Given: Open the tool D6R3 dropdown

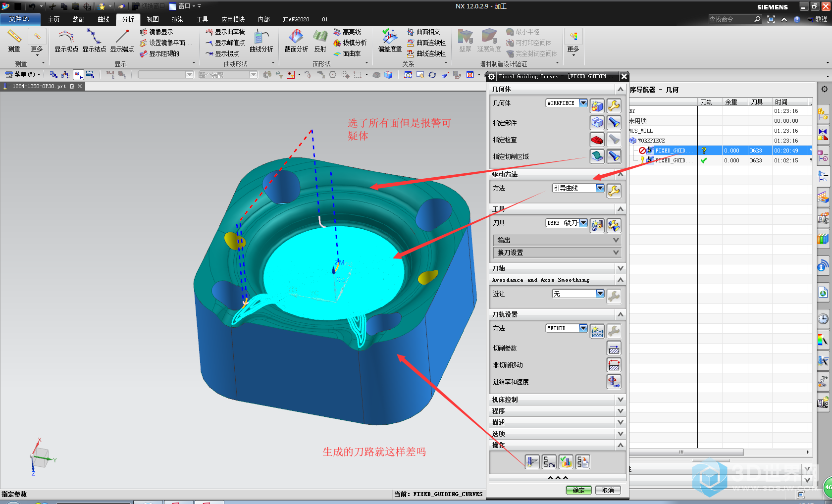Looking at the screenshot, I should tap(583, 223).
